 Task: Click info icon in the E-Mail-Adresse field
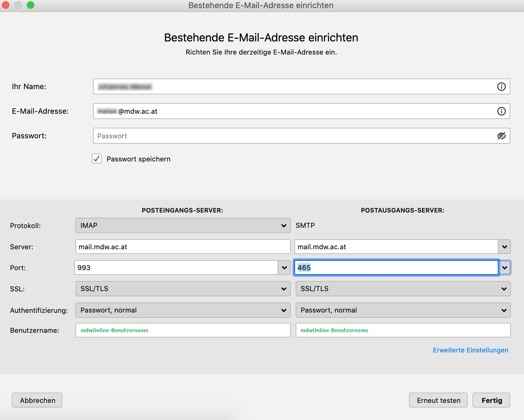point(501,111)
